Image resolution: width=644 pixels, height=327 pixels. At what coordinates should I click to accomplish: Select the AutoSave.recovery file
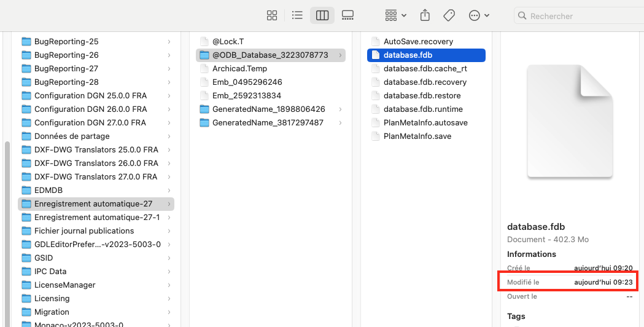426,42
